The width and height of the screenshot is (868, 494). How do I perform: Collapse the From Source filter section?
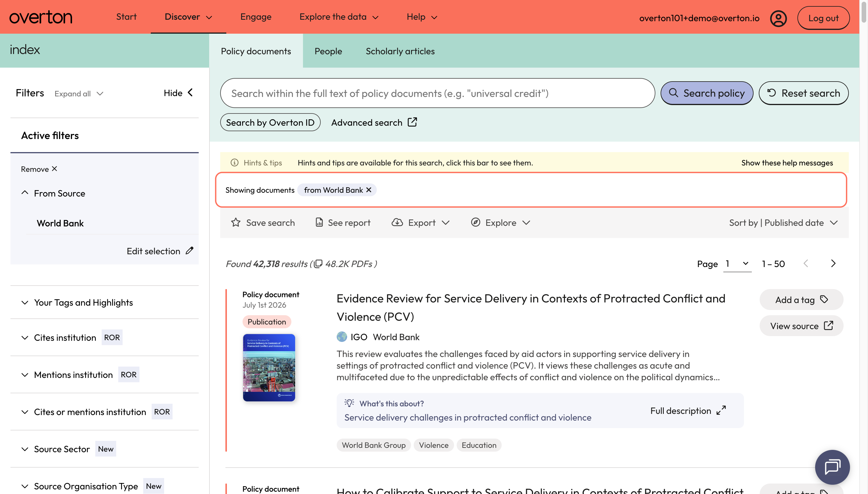(25, 193)
